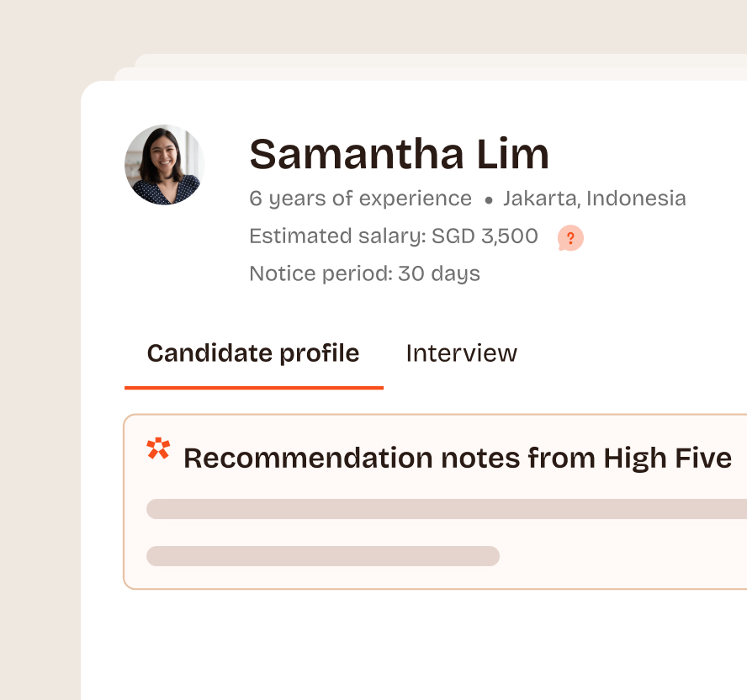This screenshot has width=747, height=700.
Task: Open the Interview tab
Action: (x=461, y=353)
